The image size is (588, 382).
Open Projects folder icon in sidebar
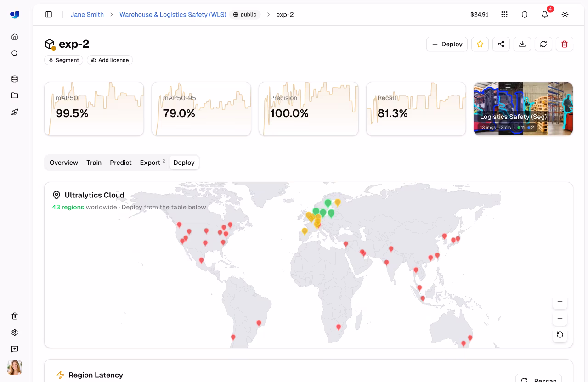[15, 95]
